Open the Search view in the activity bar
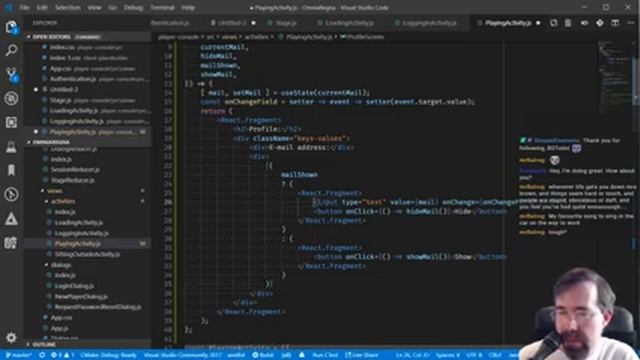Image resolution: width=640 pixels, height=360 pixels. coord(11,51)
